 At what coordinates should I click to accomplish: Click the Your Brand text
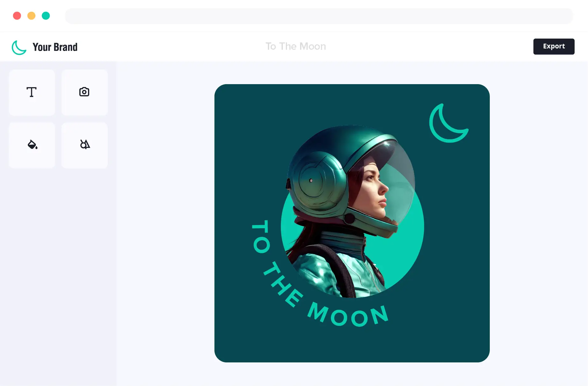point(55,47)
